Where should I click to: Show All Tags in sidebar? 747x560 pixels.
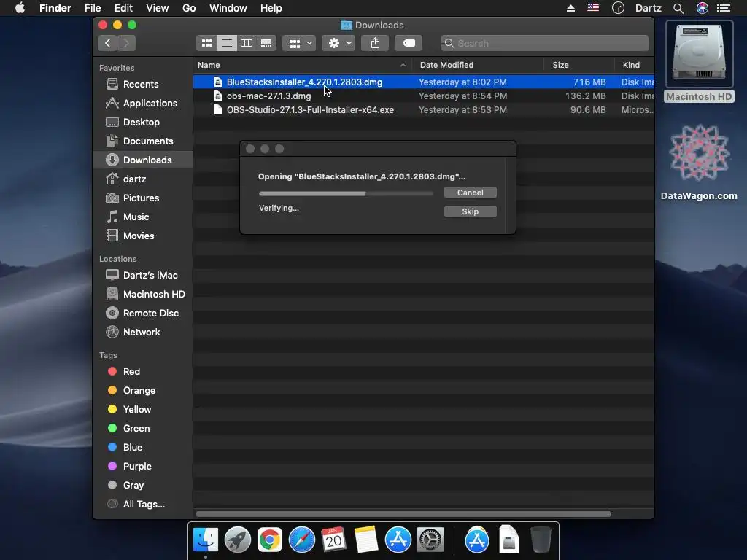pyautogui.click(x=142, y=505)
